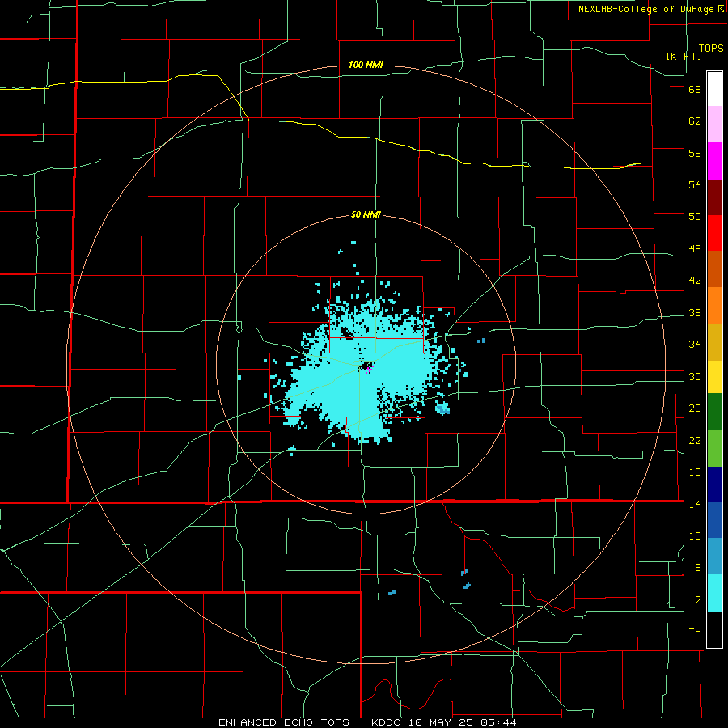Click the 18 label on the legend
This screenshot has height=728, width=728.
(695, 472)
